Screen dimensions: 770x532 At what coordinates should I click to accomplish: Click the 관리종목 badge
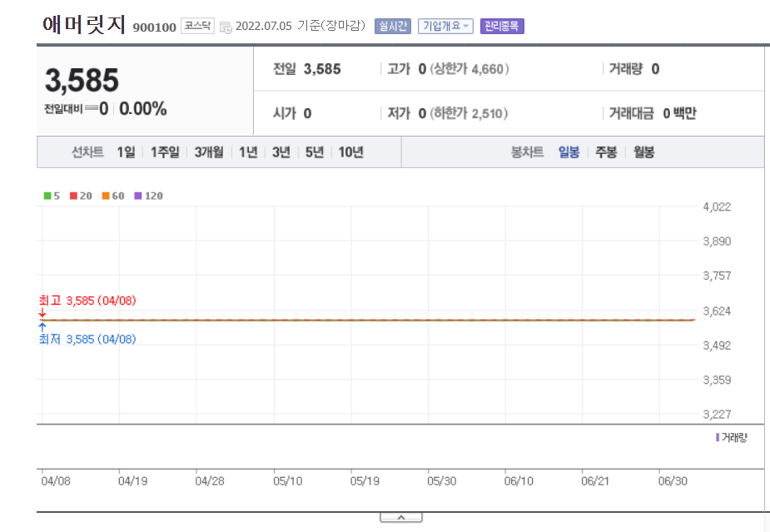[x=502, y=26]
